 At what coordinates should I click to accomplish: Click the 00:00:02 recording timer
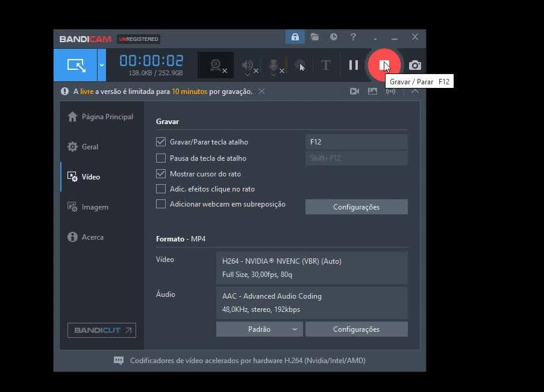pyautogui.click(x=151, y=61)
